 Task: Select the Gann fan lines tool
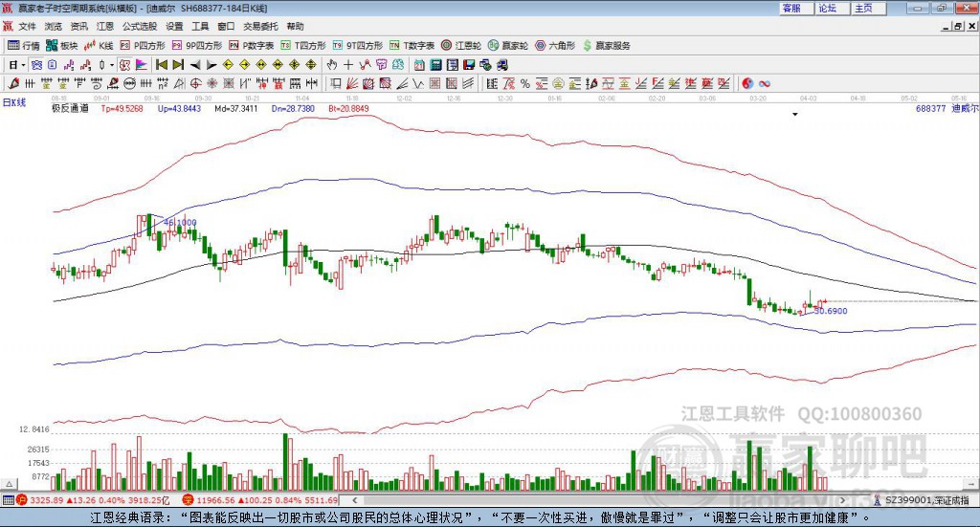pyautogui.click(x=352, y=83)
